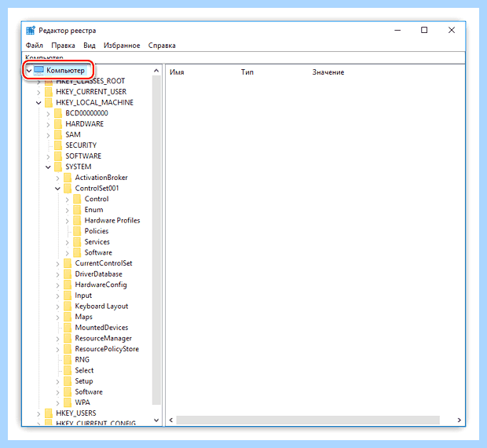Click the Maps folder icon

[x=68, y=317]
